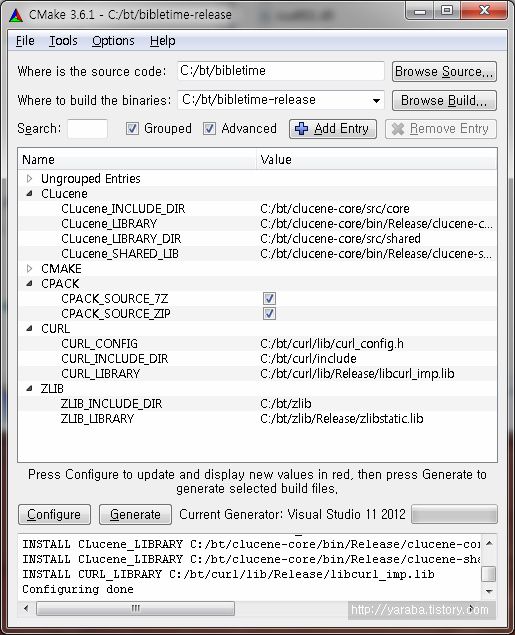Select the CLucene_LIBRARY entry

109,224
